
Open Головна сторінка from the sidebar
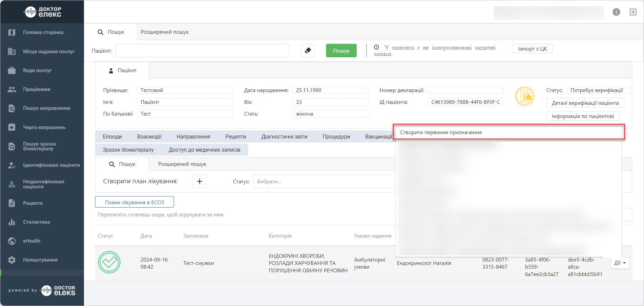click(43, 32)
